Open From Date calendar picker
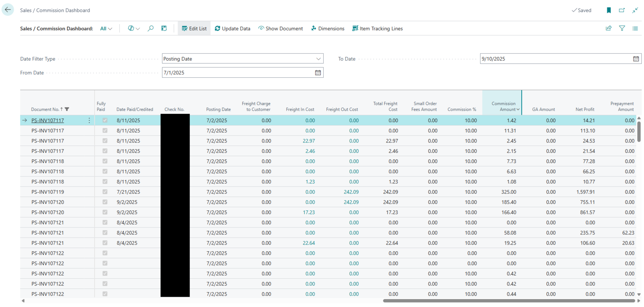This screenshot has height=307, width=644. [x=318, y=73]
